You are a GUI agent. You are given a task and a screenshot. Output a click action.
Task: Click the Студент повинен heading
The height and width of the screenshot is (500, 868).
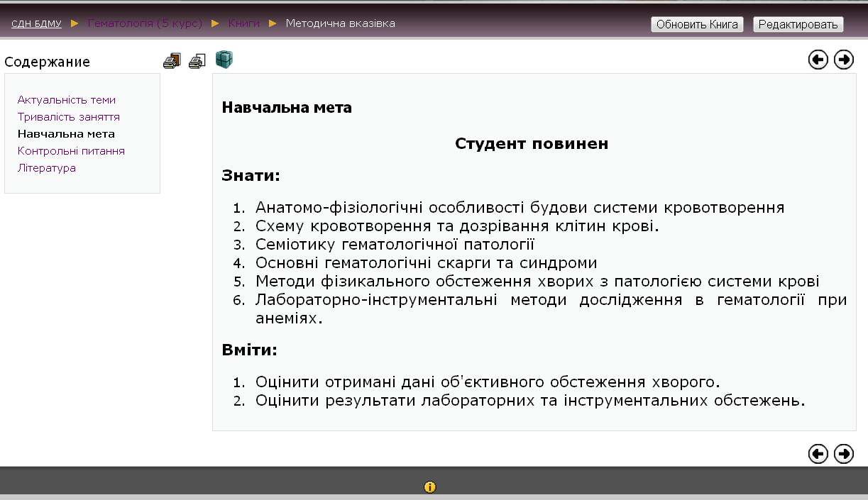(532, 143)
